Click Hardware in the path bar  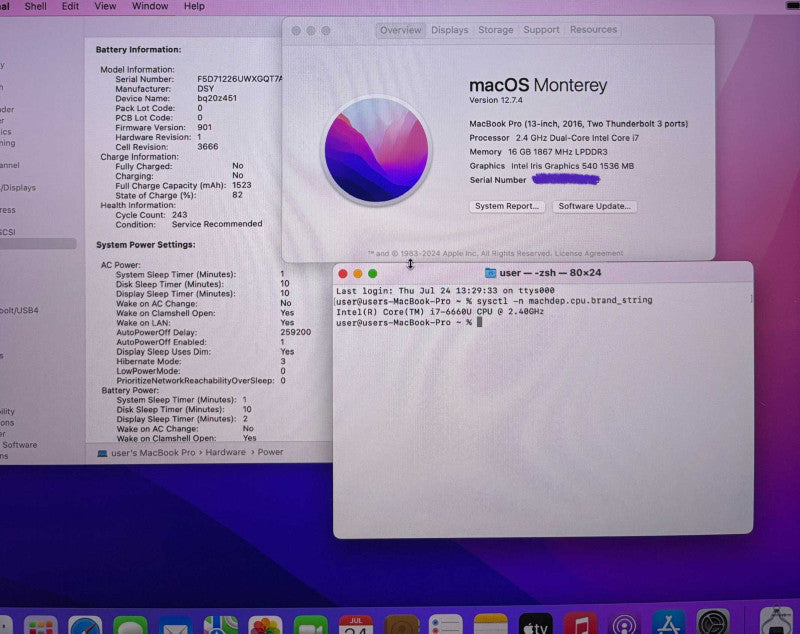point(226,452)
